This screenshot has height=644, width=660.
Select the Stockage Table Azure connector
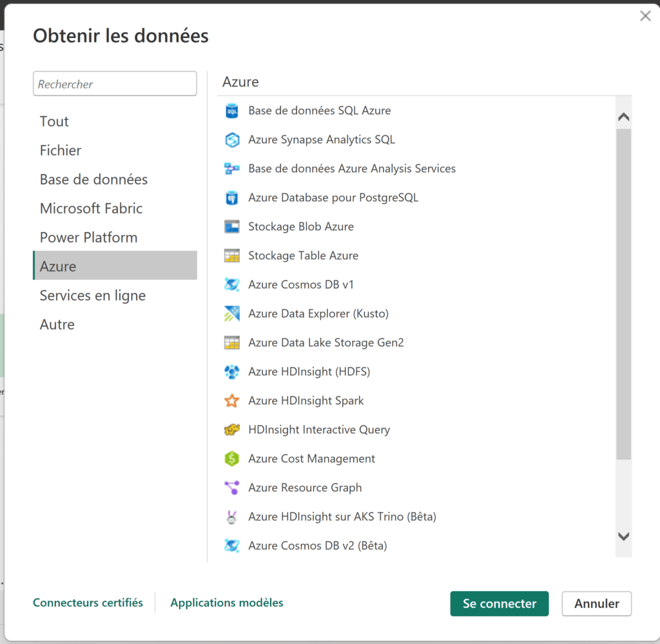pyautogui.click(x=303, y=255)
